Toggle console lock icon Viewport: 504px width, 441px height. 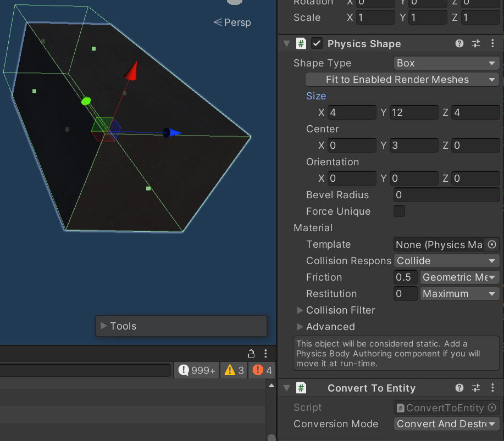coord(251,354)
